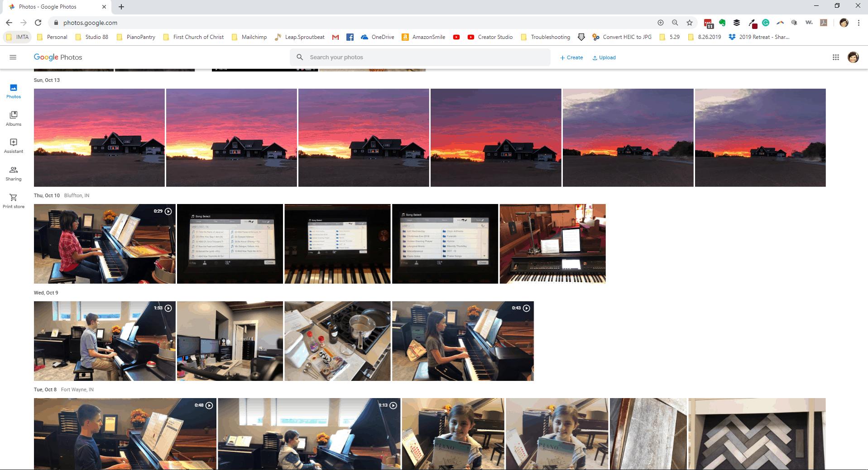The image size is (868, 470).
Task: Open the Albums section in sidebar
Action: 14,119
